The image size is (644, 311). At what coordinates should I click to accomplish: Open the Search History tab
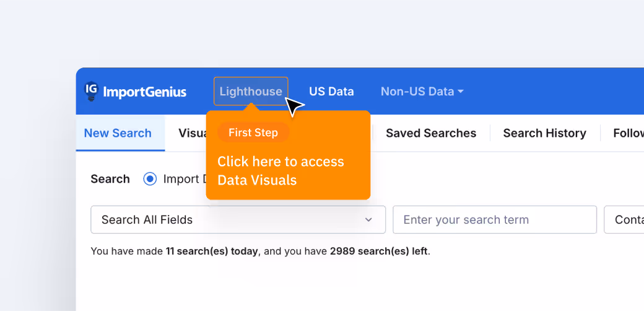[544, 133]
